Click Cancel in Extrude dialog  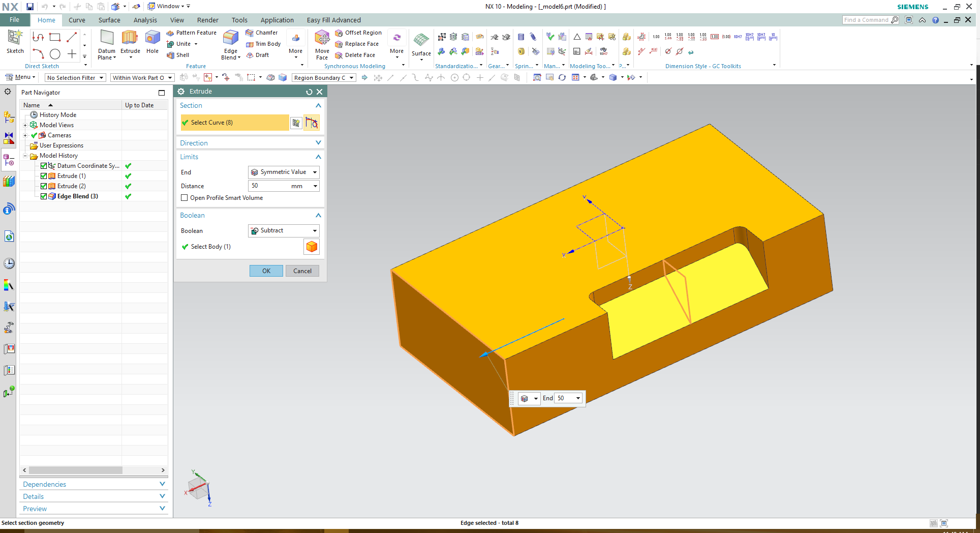pyautogui.click(x=302, y=271)
